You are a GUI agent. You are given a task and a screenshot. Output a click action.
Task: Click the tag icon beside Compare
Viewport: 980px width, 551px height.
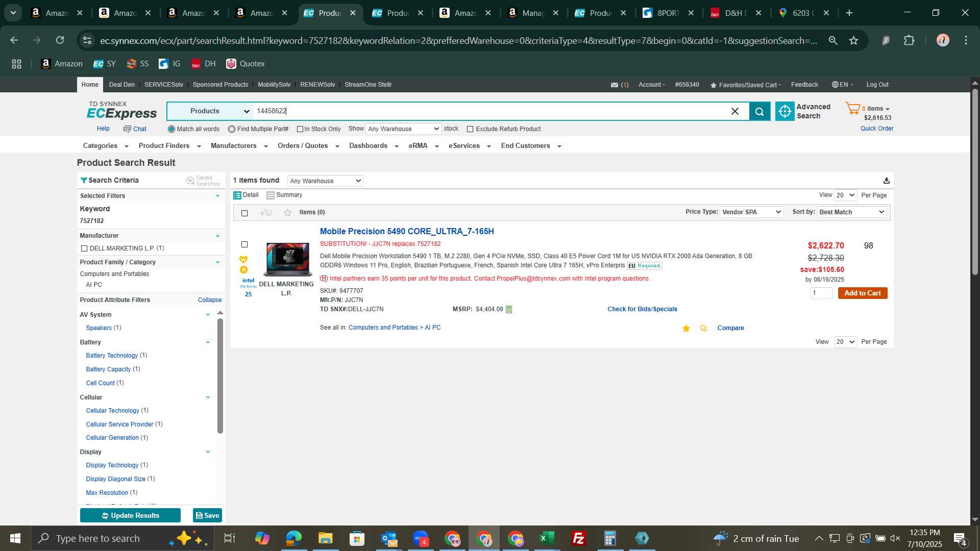(x=703, y=329)
